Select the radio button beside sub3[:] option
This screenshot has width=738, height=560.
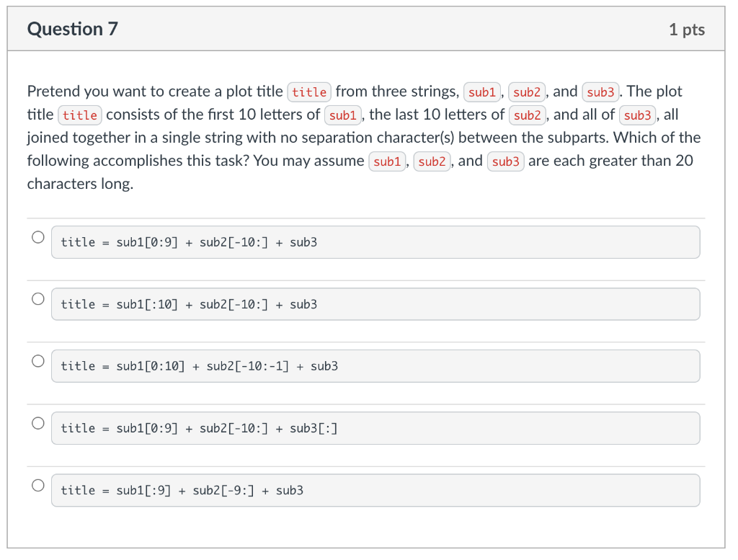click(x=37, y=422)
